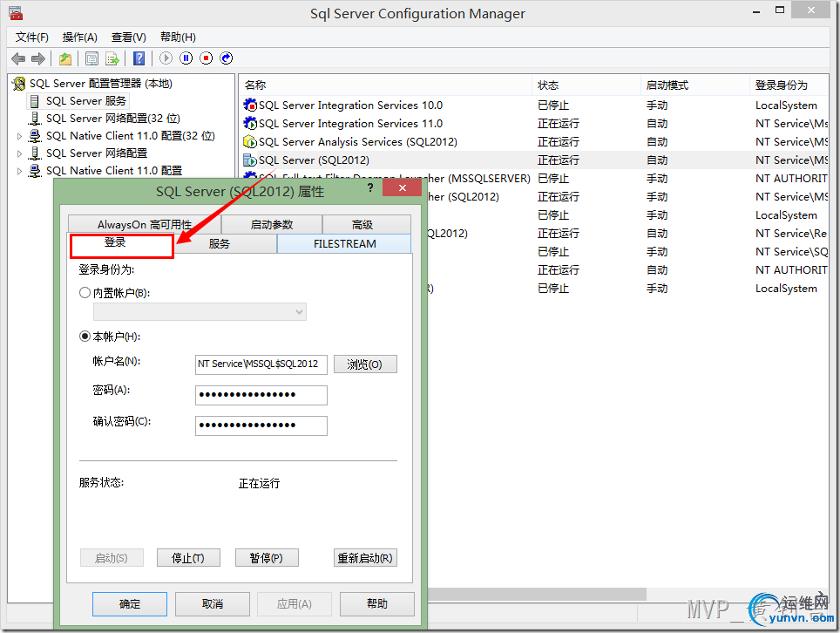Click the SQL Server (SQL2012) service icon
The width and height of the screenshot is (840, 633).
pos(250,160)
